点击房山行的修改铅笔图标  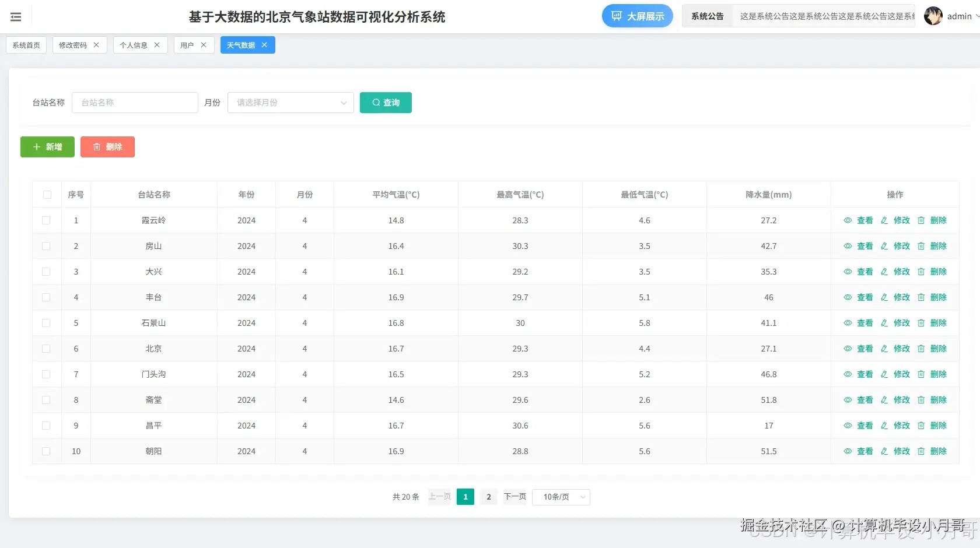click(884, 246)
